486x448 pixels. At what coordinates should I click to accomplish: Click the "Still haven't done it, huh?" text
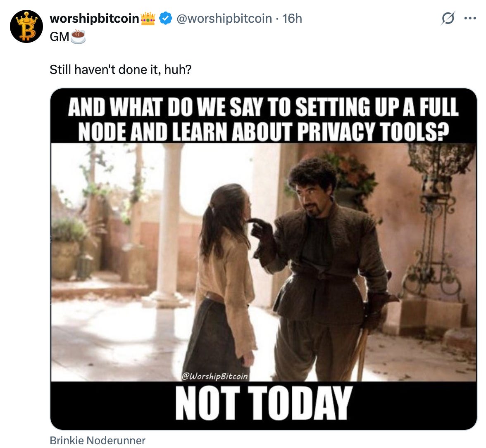click(121, 69)
